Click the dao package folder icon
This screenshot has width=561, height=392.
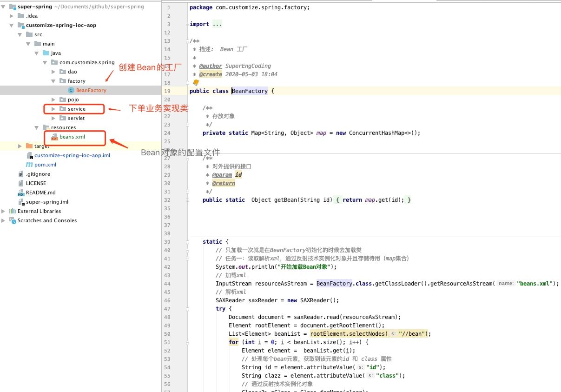pyautogui.click(x=63, y=72)
